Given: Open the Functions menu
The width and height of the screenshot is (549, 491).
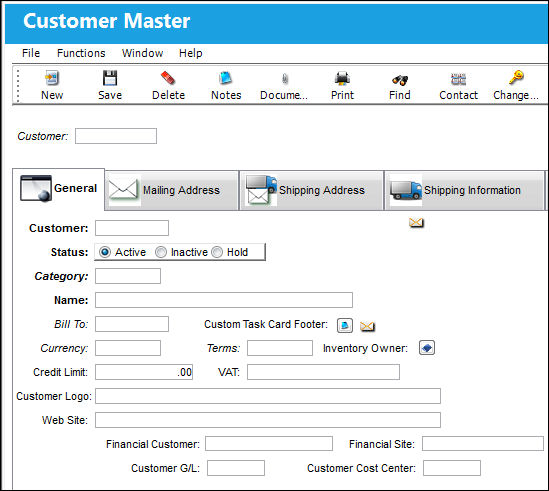Looking at the screenshot, I should 81,53.
